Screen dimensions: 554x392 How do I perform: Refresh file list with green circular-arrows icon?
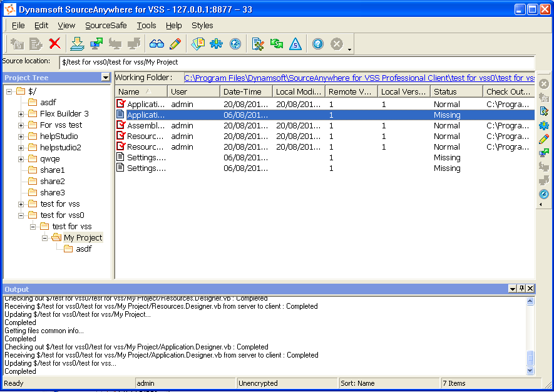pos(276,44)
